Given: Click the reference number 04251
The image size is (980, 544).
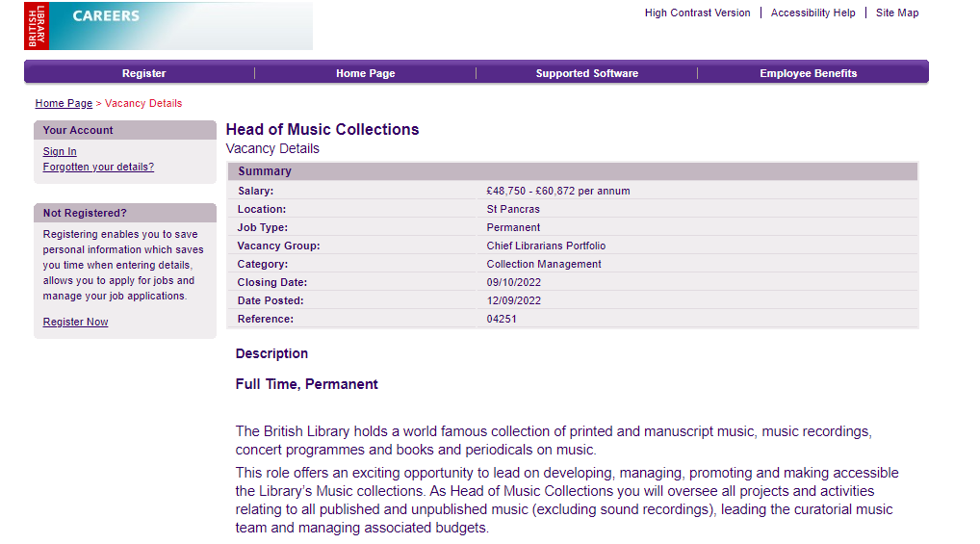Looking at the screenshot, I should click(x=502, y=319).
